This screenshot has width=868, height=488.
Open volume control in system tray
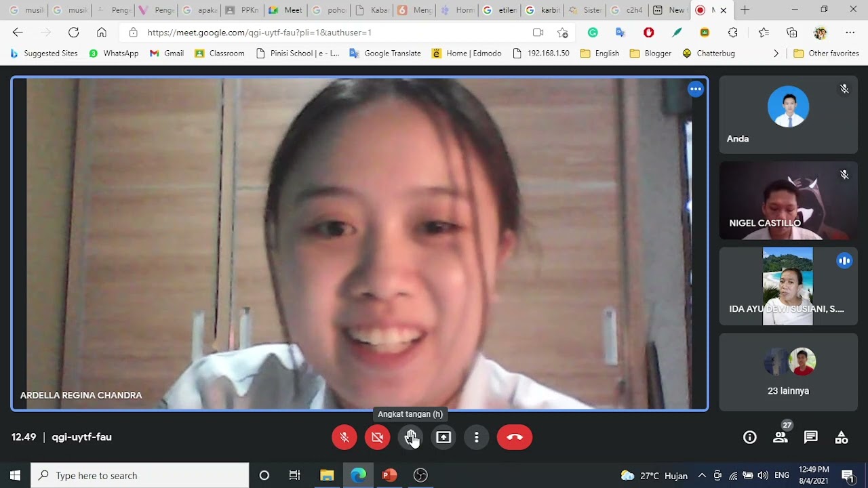(763, 475)
